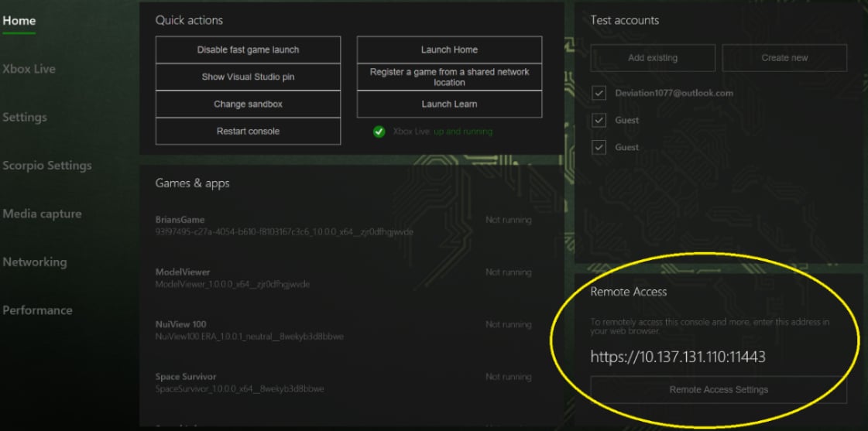Click the green Xbox Live status checkmark
This screenshot has width=868, height=431.
379,132
